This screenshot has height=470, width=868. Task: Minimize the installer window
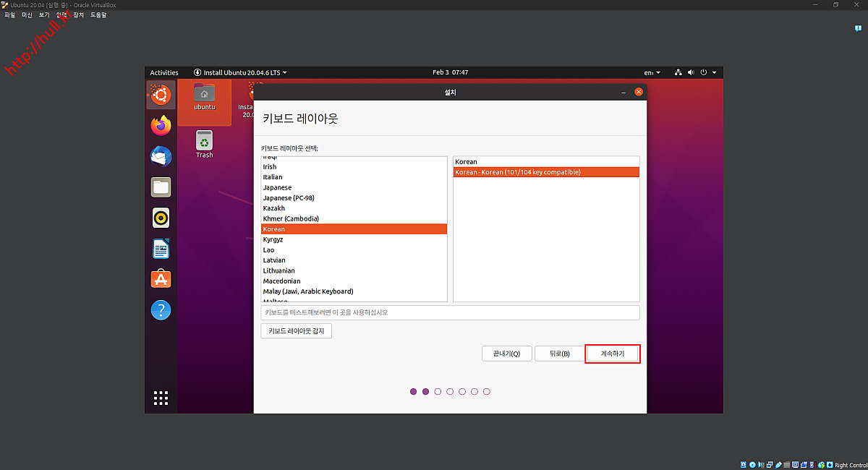coord(624,93)
